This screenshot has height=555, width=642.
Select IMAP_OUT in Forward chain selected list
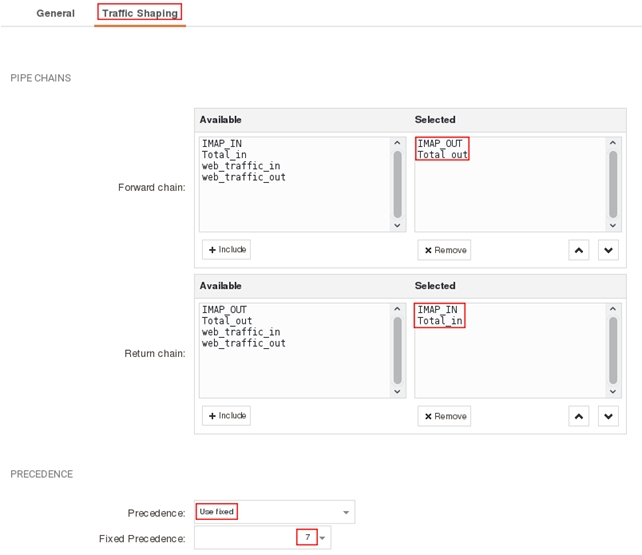(x=440, y=144)
